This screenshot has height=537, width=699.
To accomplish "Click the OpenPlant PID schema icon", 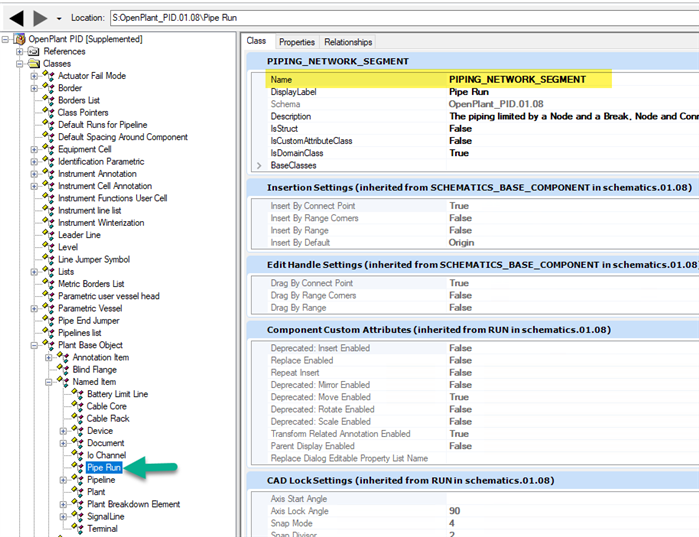I will coord(19,39).
